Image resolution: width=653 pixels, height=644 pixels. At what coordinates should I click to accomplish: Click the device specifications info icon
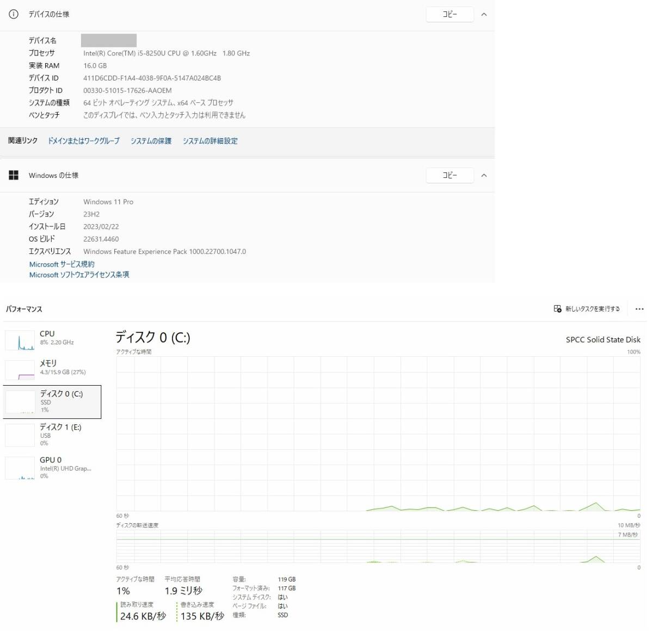[14, 14]
